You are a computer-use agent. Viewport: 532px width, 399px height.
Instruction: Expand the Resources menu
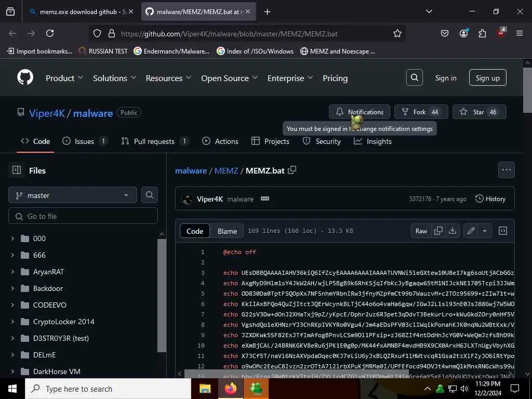169,78
